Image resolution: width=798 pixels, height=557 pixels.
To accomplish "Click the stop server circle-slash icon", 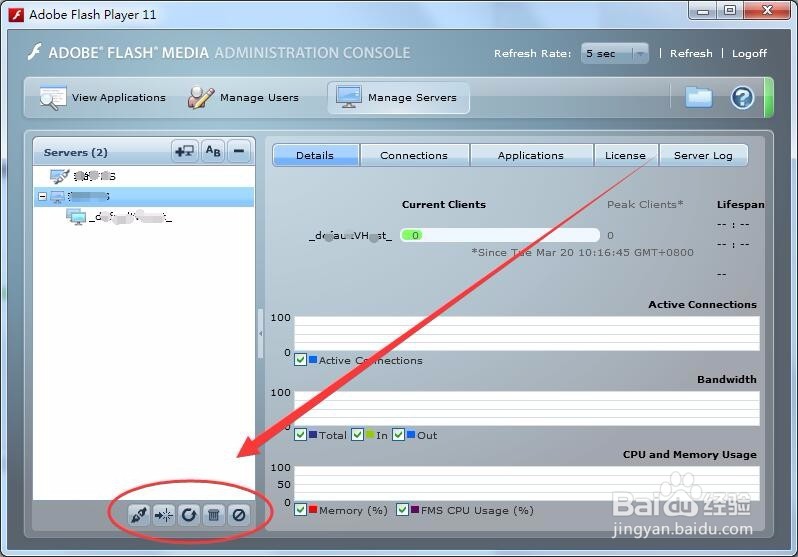I will (x=239, y=515).
